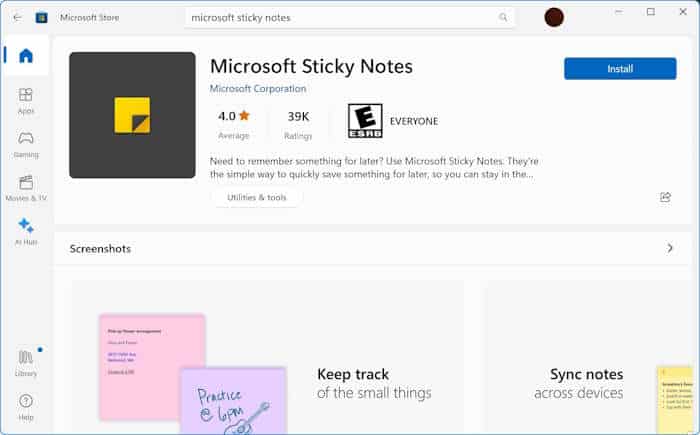Screen dimensions: 700x435
Task: Share the Microsoft Sticky Notes app
Action: [x=665, y=197]
